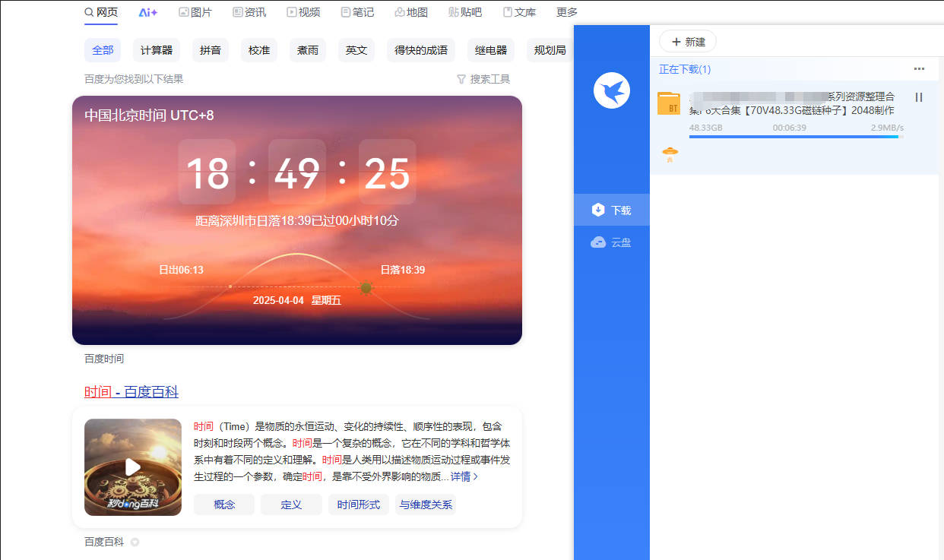The height and width of the screenshot is (560, 944).
Task: Open the 图片 image search icon
Action: (x=195, y=11)
